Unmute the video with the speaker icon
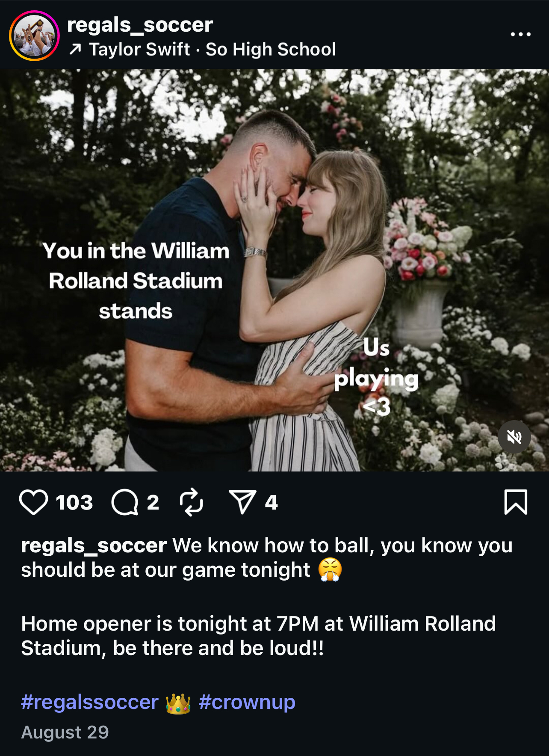Image resolution: width=549 pixels, height=756 pixels. coord(514,437)
